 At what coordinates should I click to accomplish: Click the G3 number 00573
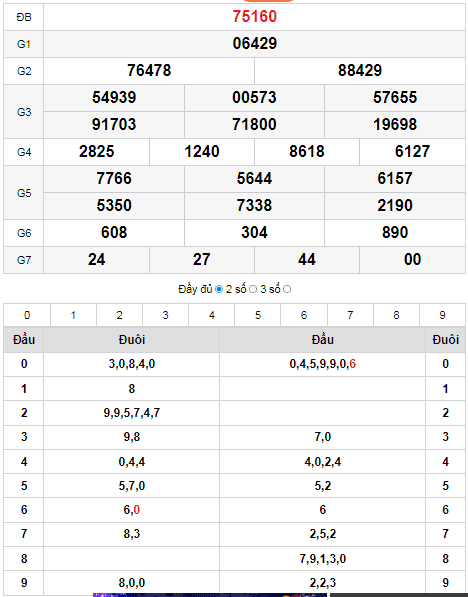pos(254,97)
